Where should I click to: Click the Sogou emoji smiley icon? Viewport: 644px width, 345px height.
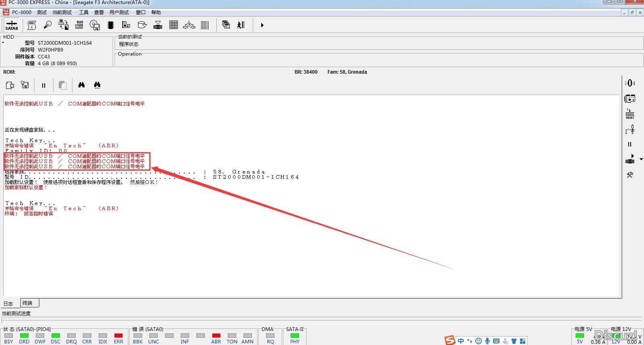(478, 341)
